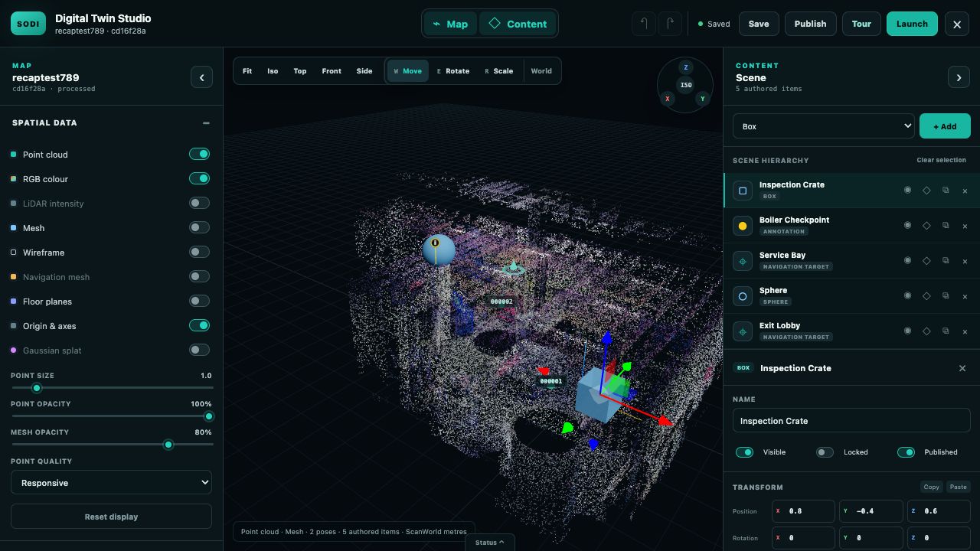The image size is (980, 551).
Task: Select the Rotate transform mode
Action: (453, 71)
